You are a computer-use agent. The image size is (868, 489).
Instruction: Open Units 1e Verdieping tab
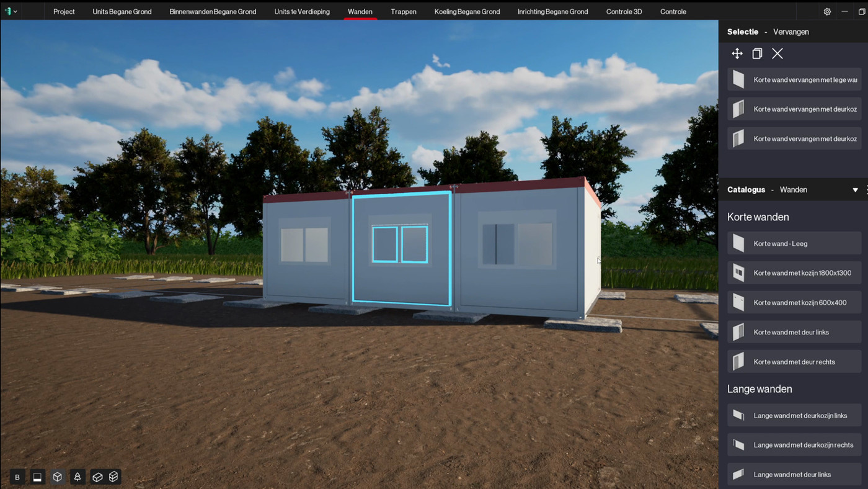coord(302,12)
